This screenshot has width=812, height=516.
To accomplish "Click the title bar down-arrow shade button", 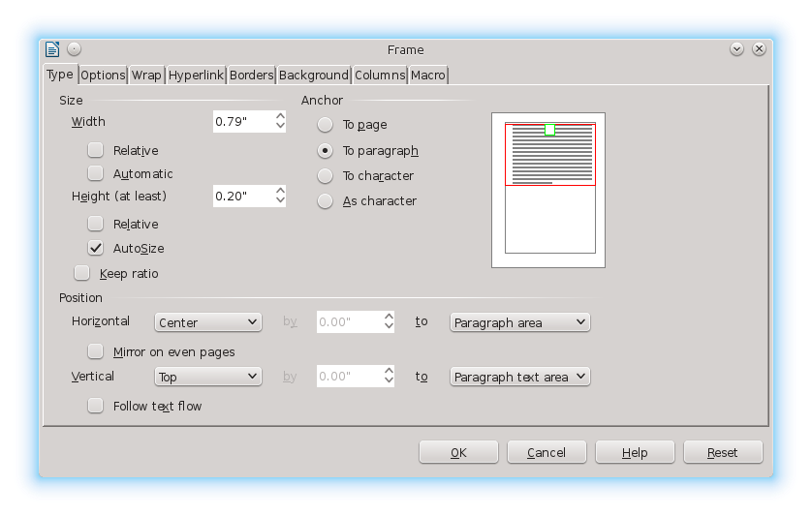I will (736, 49).
